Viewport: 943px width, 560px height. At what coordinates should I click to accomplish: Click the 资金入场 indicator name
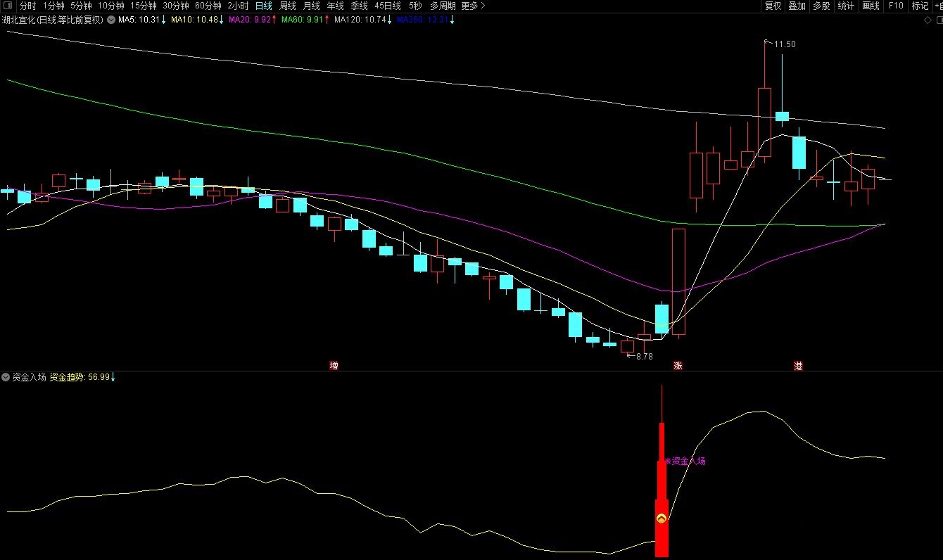(x=29, y=377)
